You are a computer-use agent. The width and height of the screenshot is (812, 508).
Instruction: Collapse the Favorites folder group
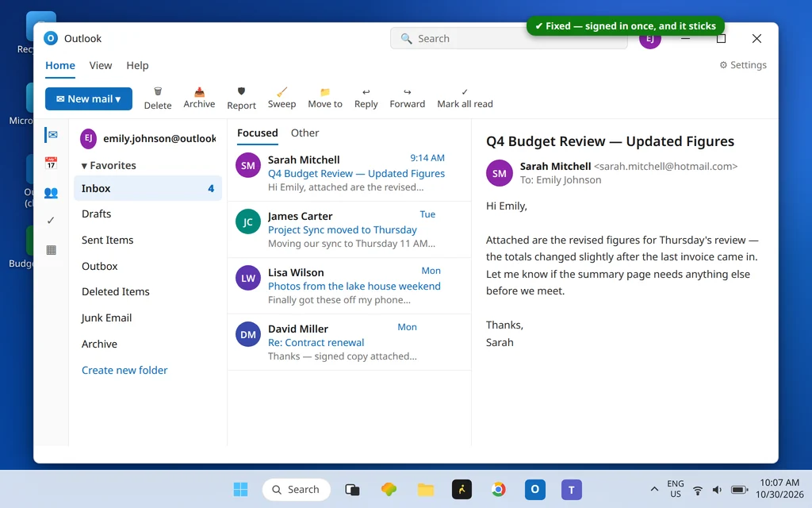108,165
